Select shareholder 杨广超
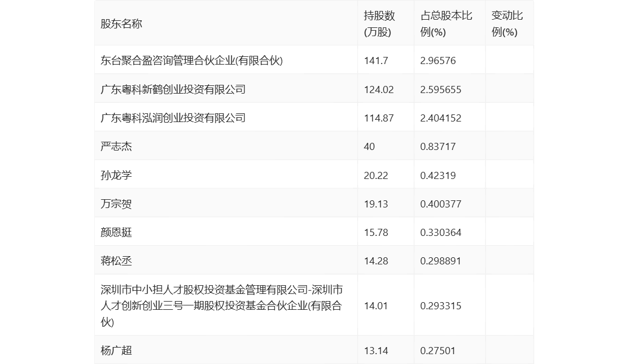 click(x=116, y=350)
